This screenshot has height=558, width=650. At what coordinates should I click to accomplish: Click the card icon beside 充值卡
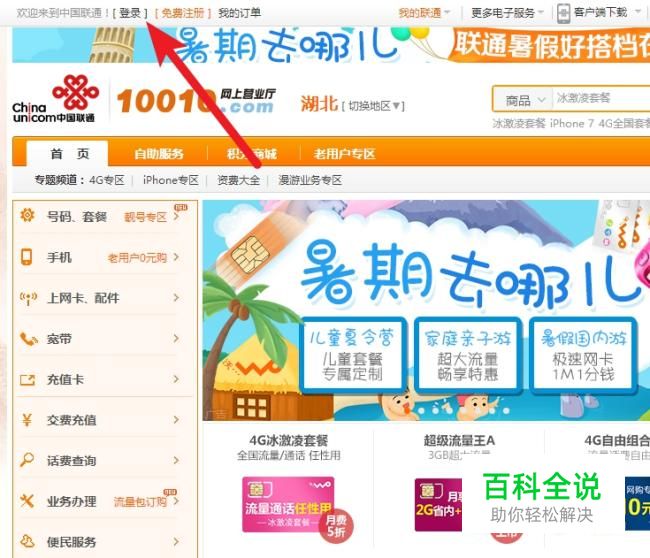pyautogui.click(x=27, y=380)
